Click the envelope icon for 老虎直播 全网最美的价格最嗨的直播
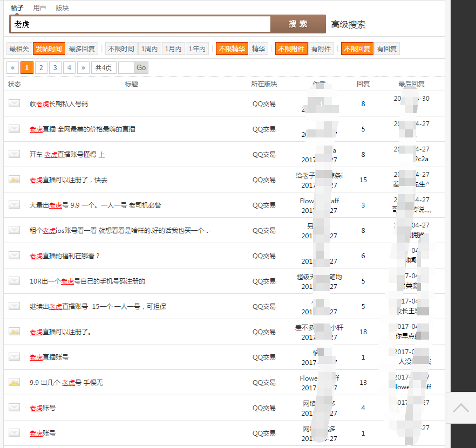This screenshot has width=476, height=448. [x=14, y=129]
